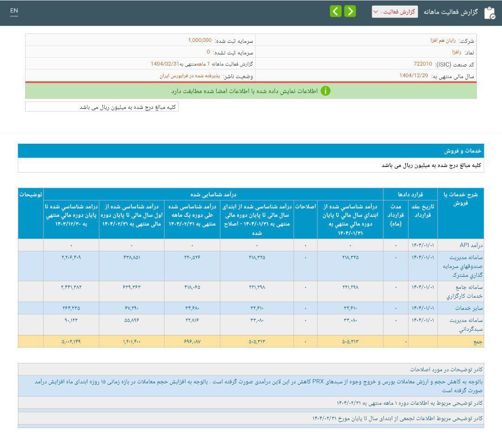Click the unregistered capital value 0
The height and width of the screenshot is (448, 502).
tap(208, 52)
